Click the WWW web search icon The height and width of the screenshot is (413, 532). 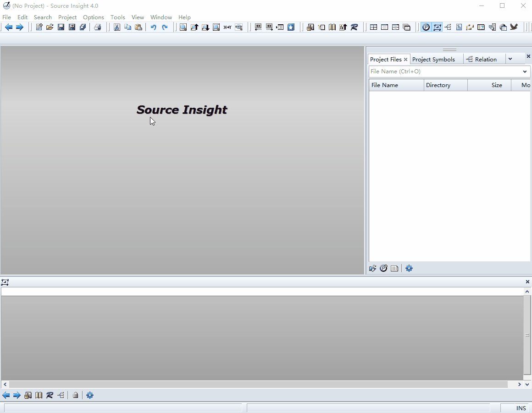point(238,27)
